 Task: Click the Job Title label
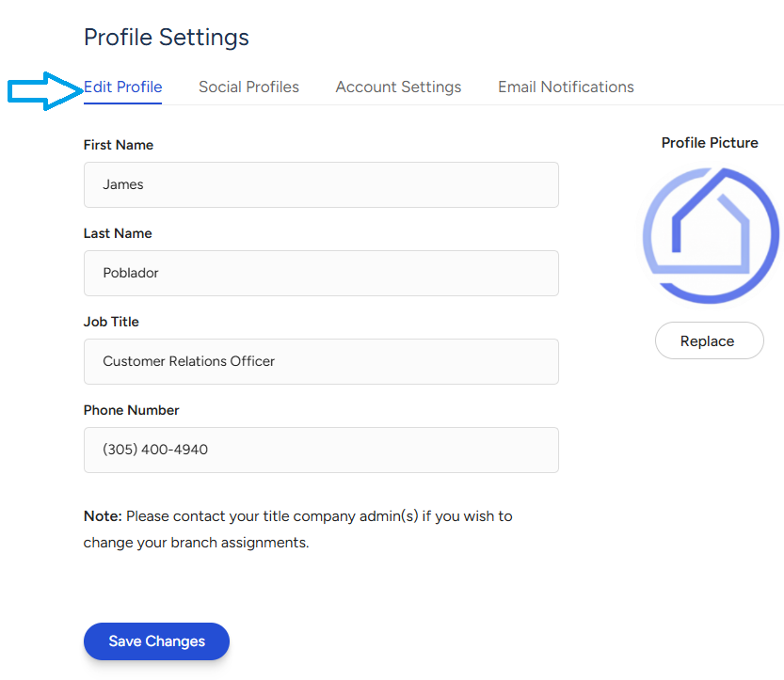pos(111,322)
